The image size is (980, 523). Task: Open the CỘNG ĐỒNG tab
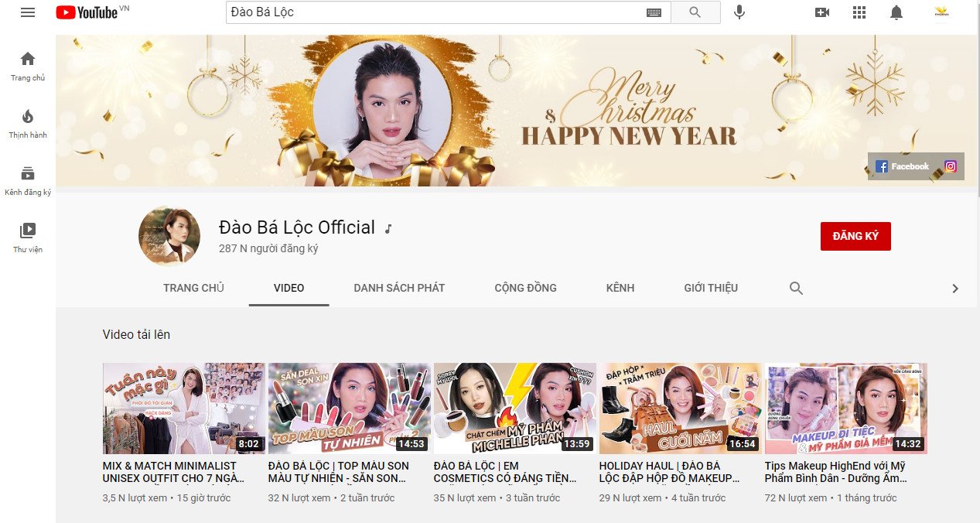tap(525, 288)
